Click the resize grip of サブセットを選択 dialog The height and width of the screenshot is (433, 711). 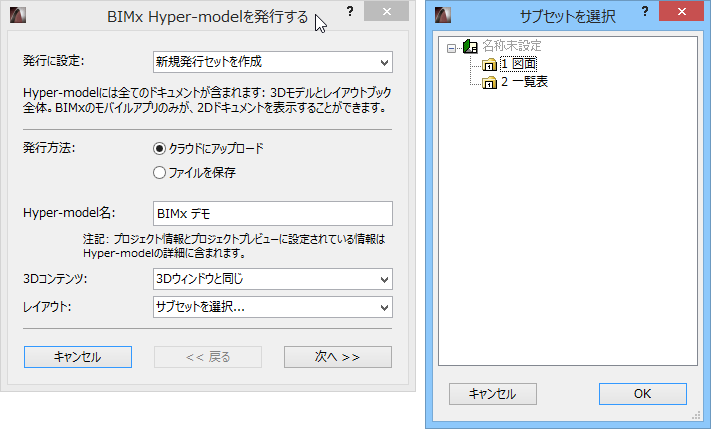point(696,416)
